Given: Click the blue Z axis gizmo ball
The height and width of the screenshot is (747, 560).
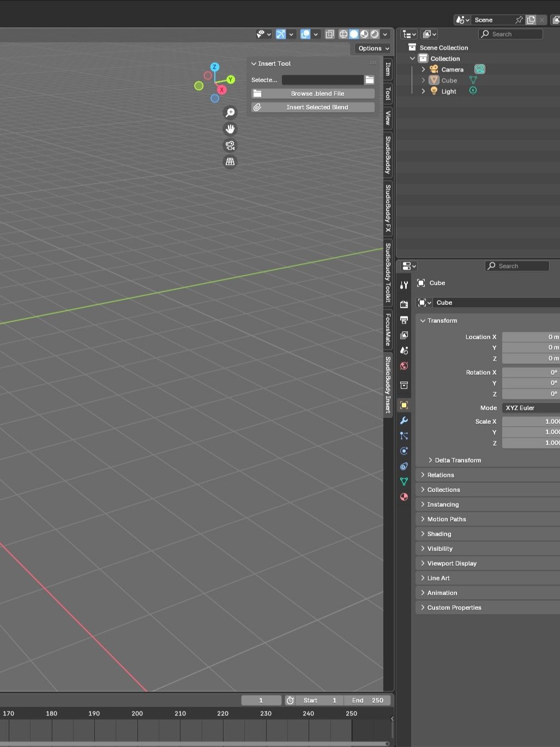Looking at the screenshot, I should 215,67.
